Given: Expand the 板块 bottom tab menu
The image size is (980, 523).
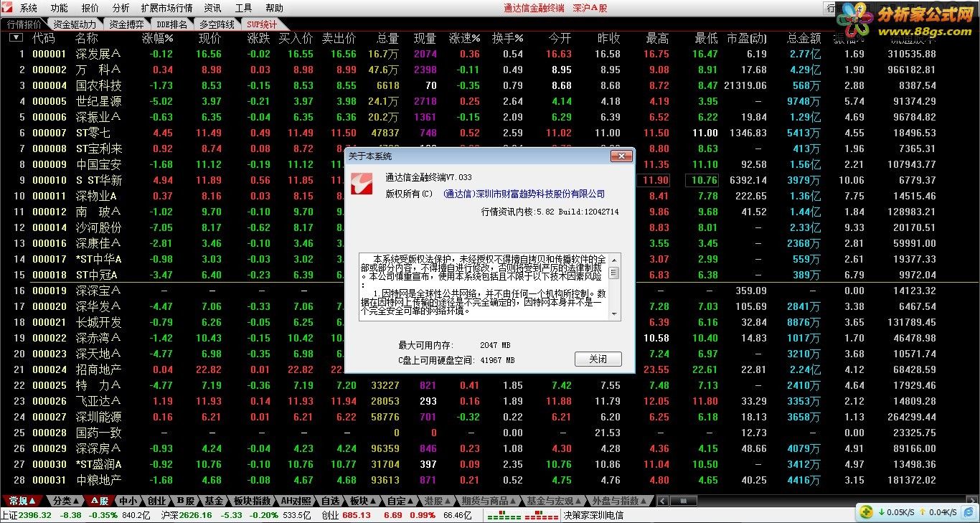Looking at the screenshot, I should [x=363, y=501].
